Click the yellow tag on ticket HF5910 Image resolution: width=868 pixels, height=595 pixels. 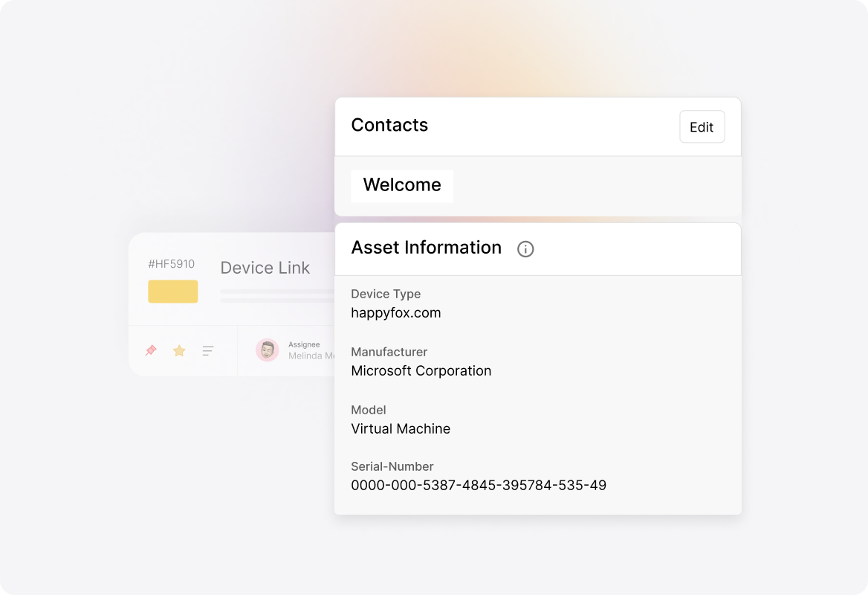click(172, 292)
